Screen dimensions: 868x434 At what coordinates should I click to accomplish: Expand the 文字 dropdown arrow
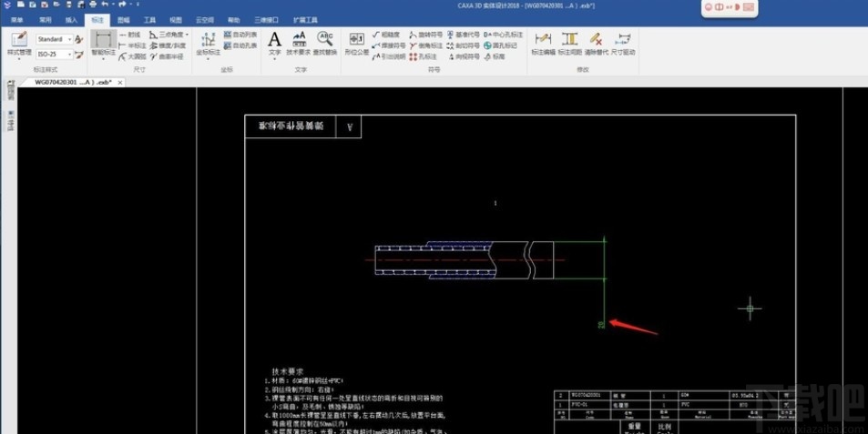click(x=274, y=58)
